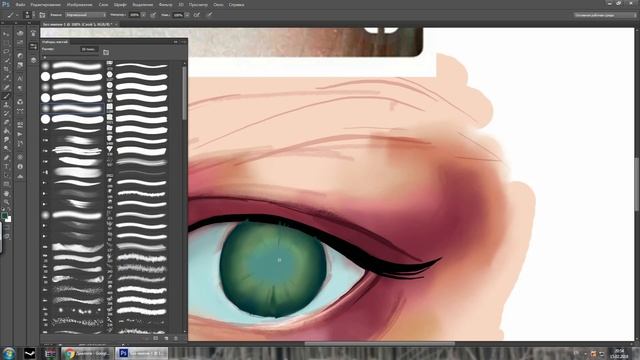Select the Rectangular Marquee tool

pyautogui.click(x=7, y=42)
